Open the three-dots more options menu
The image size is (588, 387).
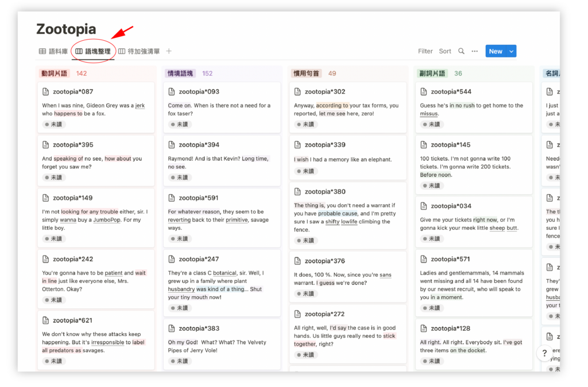[x=475, y=51]
